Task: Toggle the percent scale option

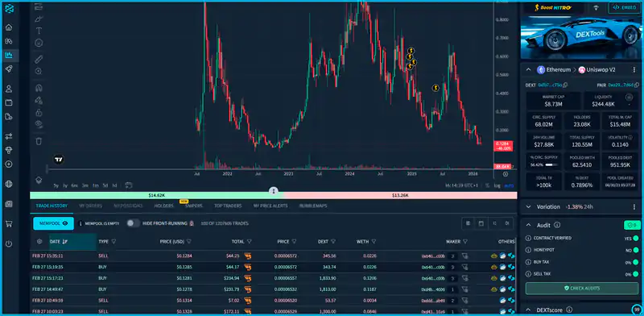Action: [487, 185]
